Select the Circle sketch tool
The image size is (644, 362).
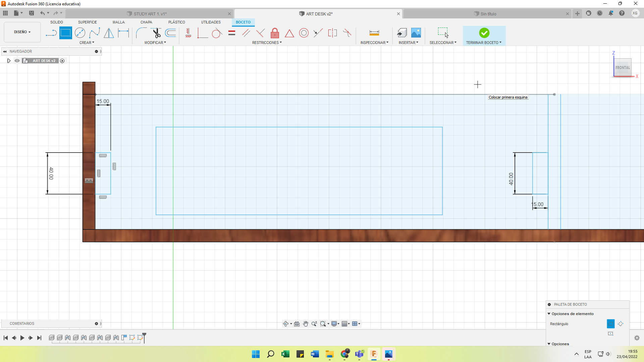point(80,33)
